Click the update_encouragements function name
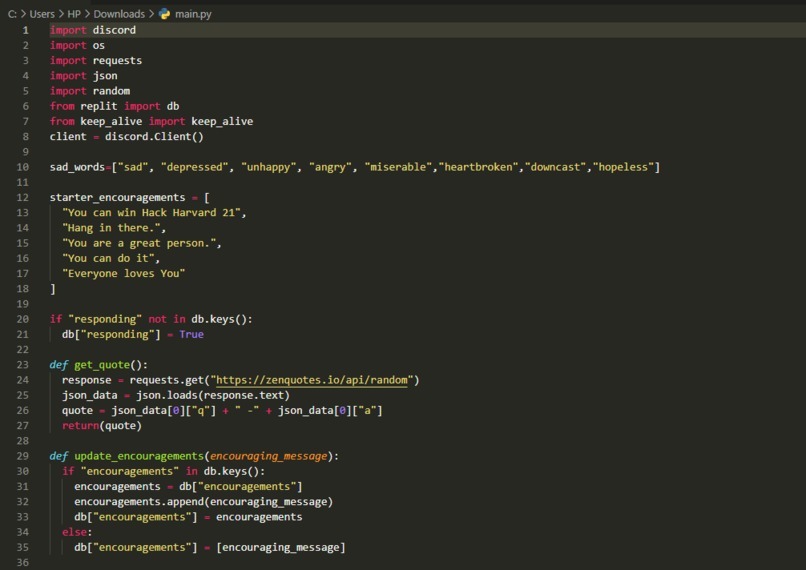Screen dimensions: 806x570 139,456
